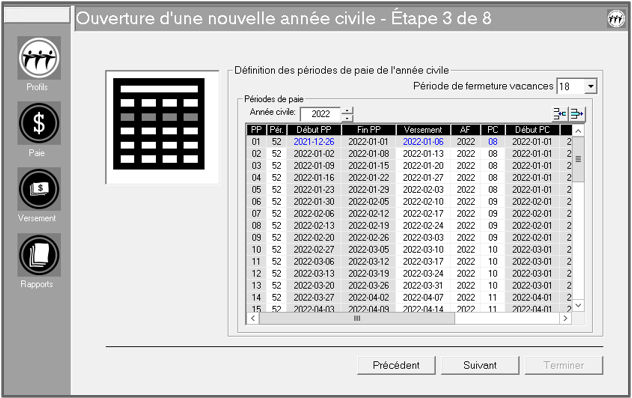Select the PC column header

click(493, 130)
